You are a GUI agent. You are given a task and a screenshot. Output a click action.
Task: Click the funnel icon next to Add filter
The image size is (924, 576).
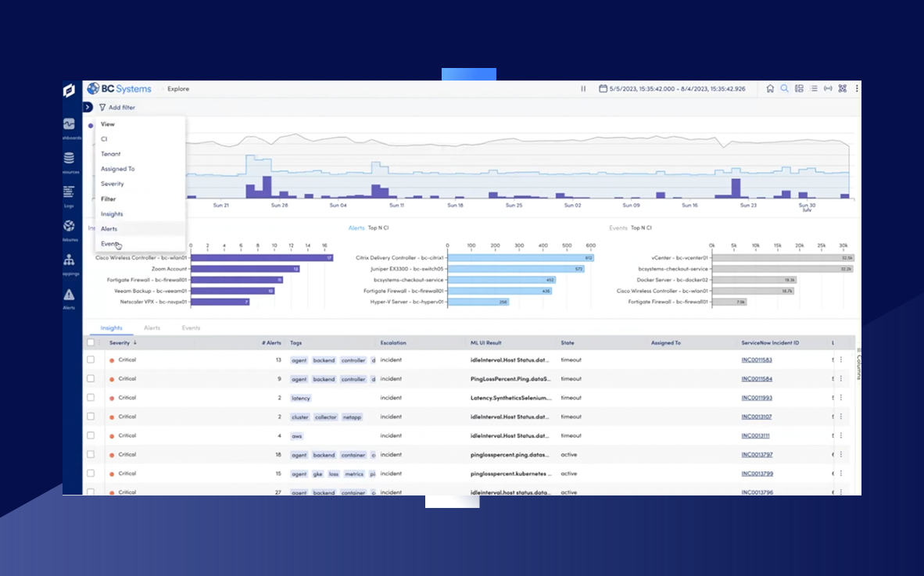102,107
